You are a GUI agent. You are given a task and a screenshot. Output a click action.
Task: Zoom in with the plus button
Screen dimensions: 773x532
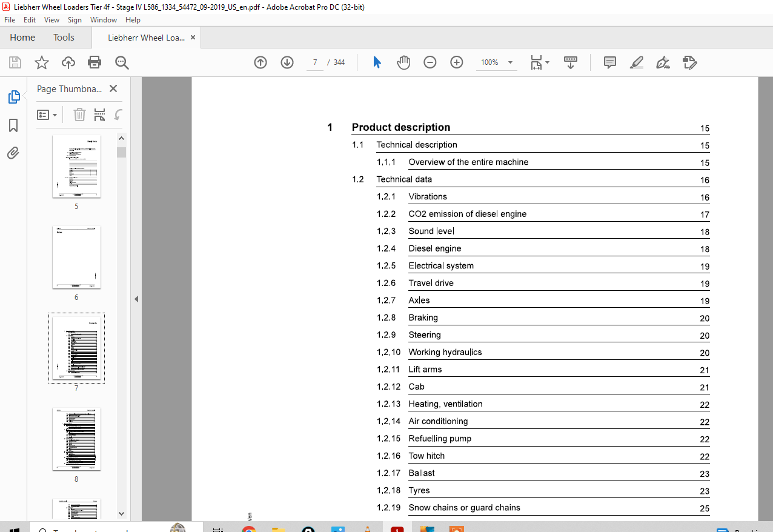pos(457,62)
